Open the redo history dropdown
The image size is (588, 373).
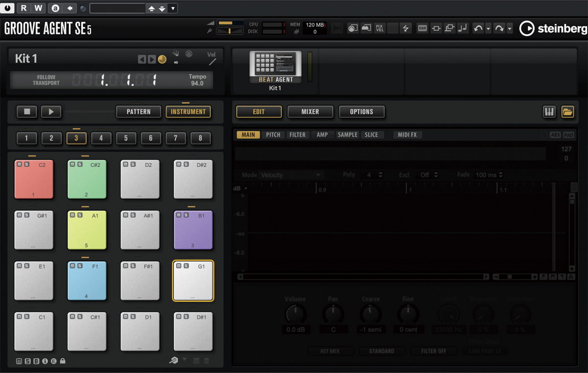(510, 29)
